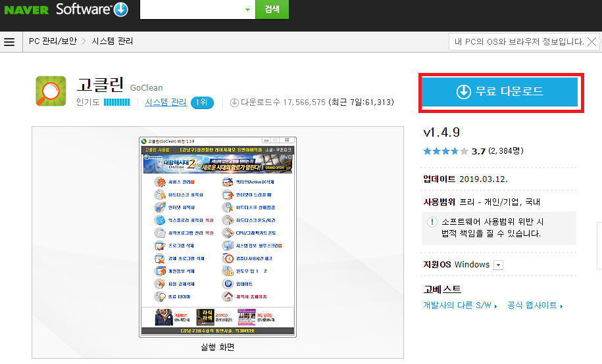Open the hamburger menu icon

click(x=9, y=41)
